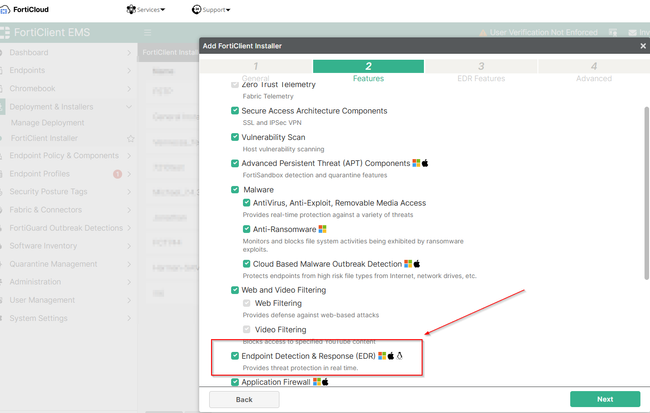
Task: Close the Add FortiClient Installer dialog
Action: [643, 46]
